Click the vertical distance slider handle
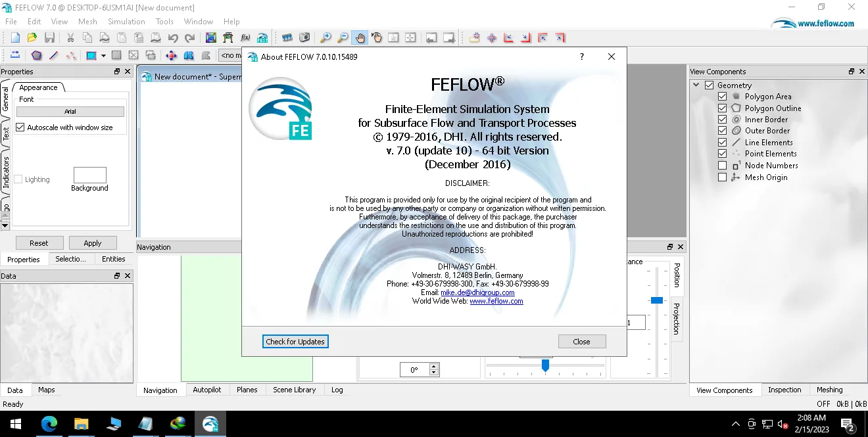 click(656, 300)
